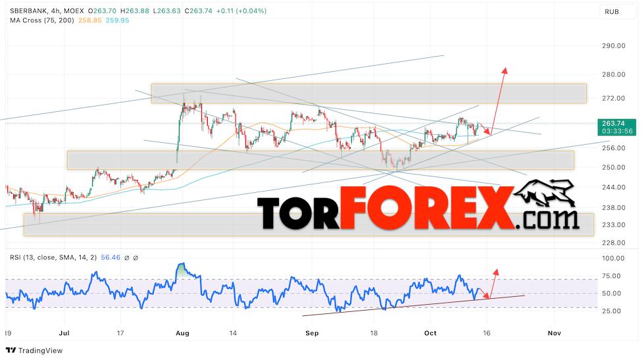
Task: Open the TradingView logo link
Action: (34, 351)
